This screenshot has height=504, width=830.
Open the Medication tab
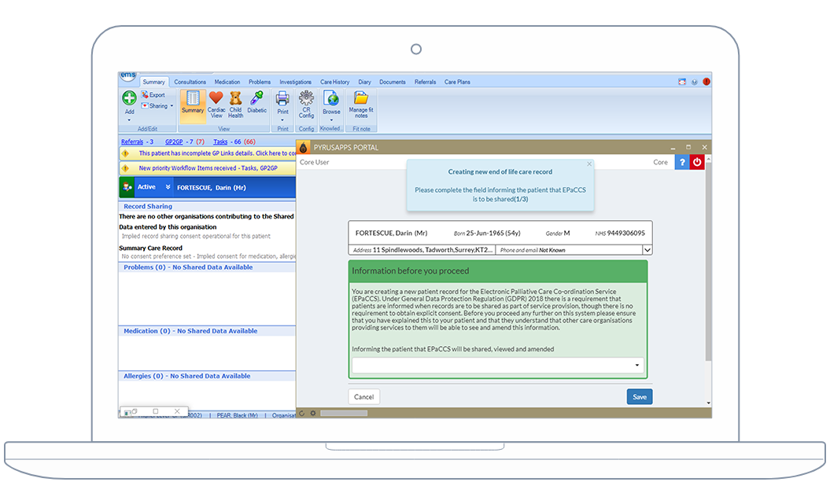coord(227,82)
